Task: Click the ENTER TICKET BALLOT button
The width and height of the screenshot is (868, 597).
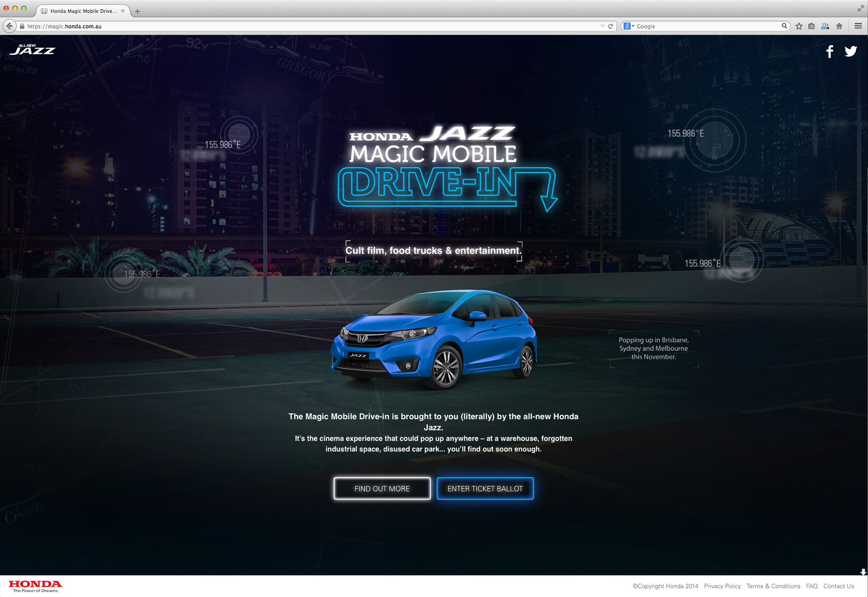Action: point(485,488)
